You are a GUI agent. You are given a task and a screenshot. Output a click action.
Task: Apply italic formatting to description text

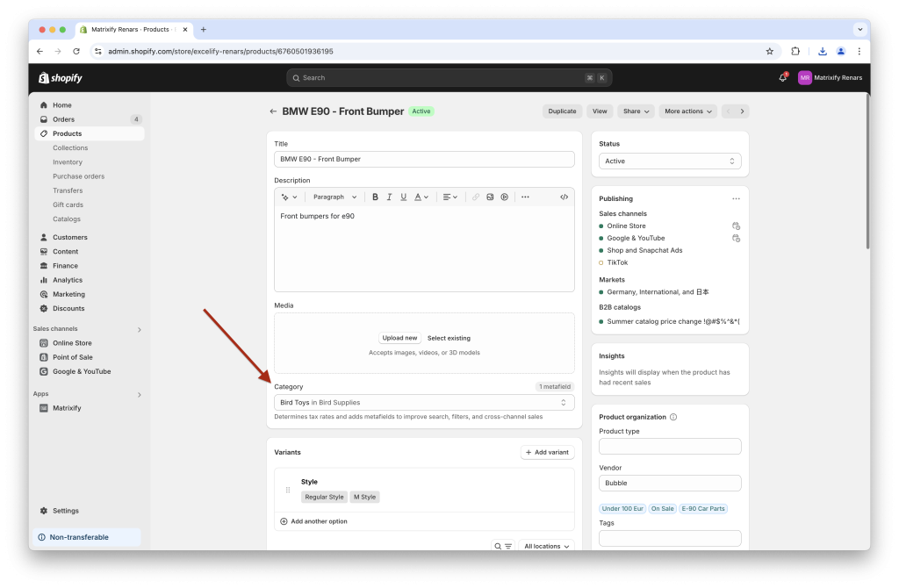(x=389, y=197)
